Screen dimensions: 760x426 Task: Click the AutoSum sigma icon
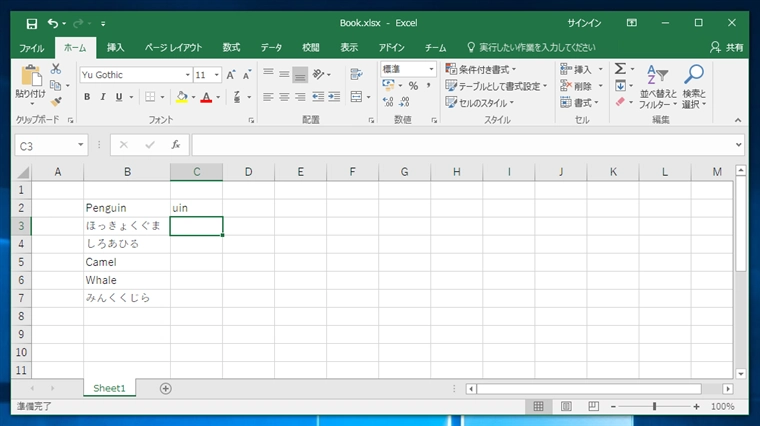pyautogui.click(x=620, y=69)
